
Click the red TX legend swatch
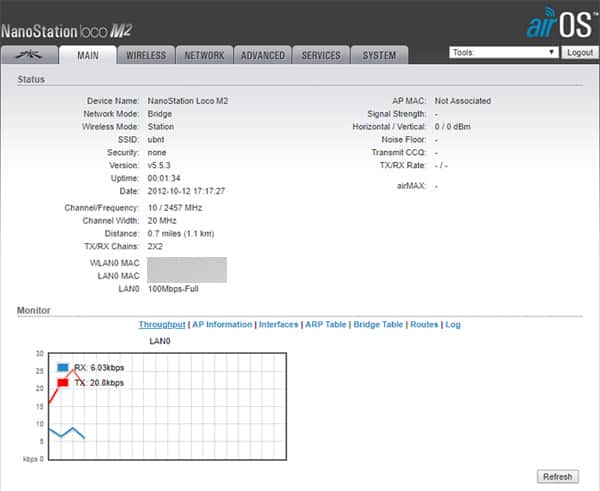pos(63,382)
